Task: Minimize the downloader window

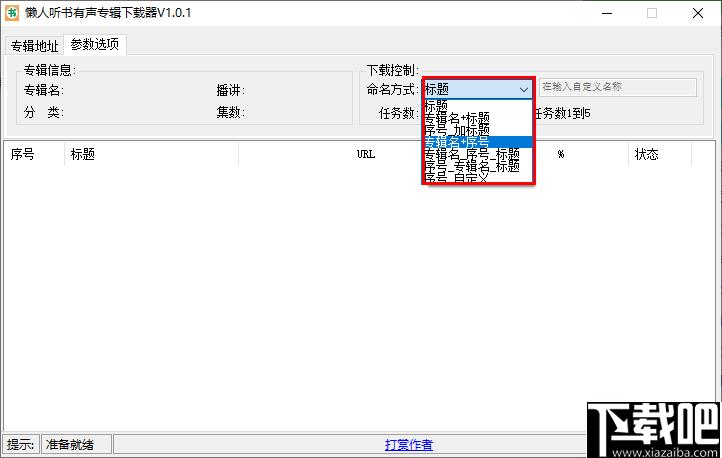Action: [x=607, y=13]
